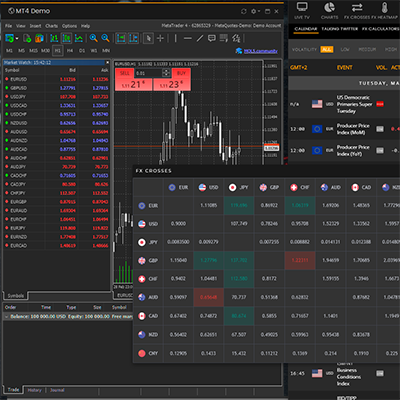400x400 pixels.
Task: Click GBP/USD cell 1.27796 in FX Crosses
Action: click(x=208, y=260)
